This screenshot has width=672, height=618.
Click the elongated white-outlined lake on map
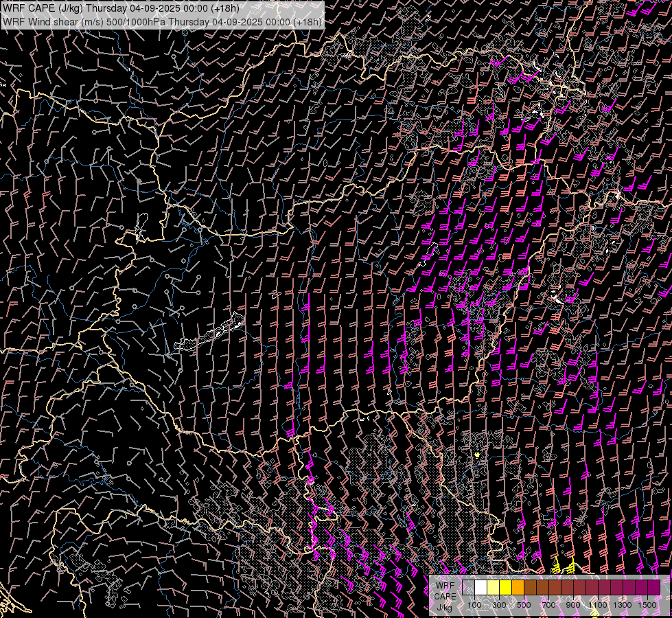(x=209, y=331)
